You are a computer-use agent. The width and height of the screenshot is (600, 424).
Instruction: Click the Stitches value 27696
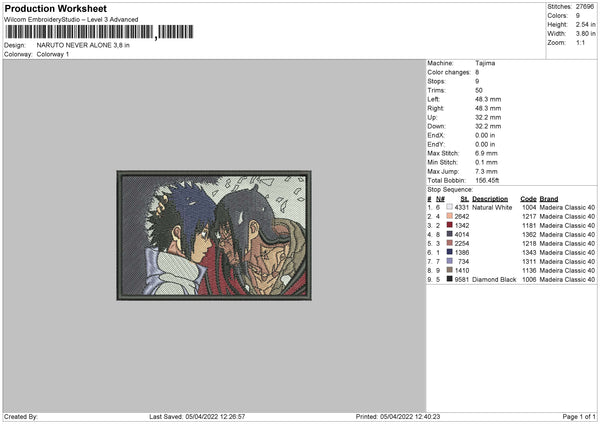(x=585, y=7)
